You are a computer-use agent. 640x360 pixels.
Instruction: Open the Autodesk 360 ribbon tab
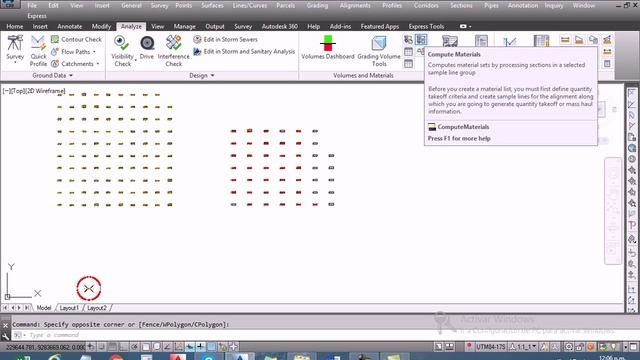tap(280, 26)
